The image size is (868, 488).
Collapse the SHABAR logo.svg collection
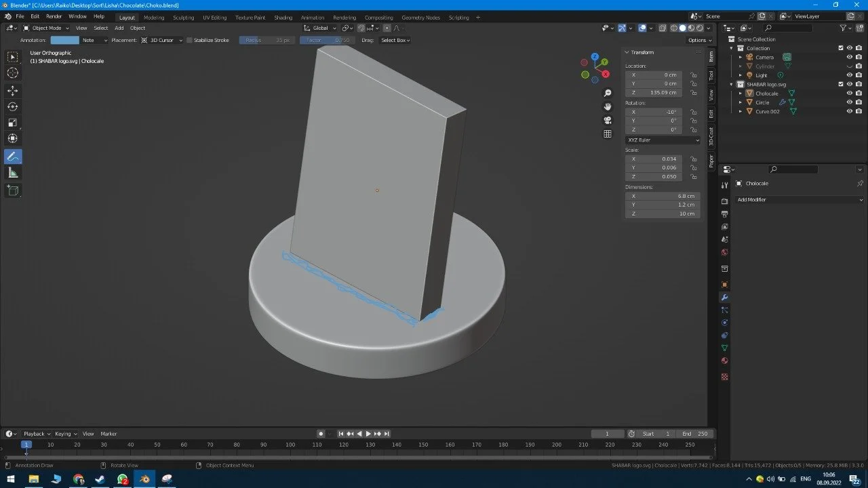[x=732, y=84]
